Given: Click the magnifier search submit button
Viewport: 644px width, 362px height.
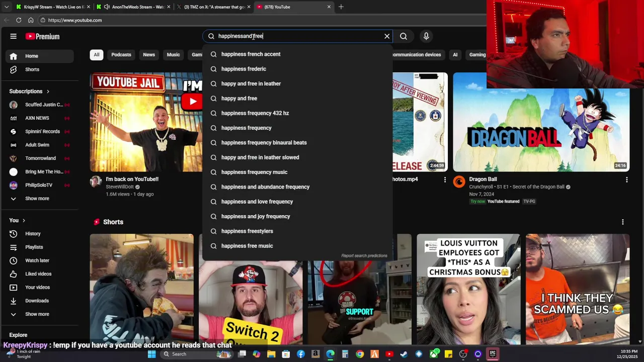Looking at the screenshot, I should click(x=404, y=36).
